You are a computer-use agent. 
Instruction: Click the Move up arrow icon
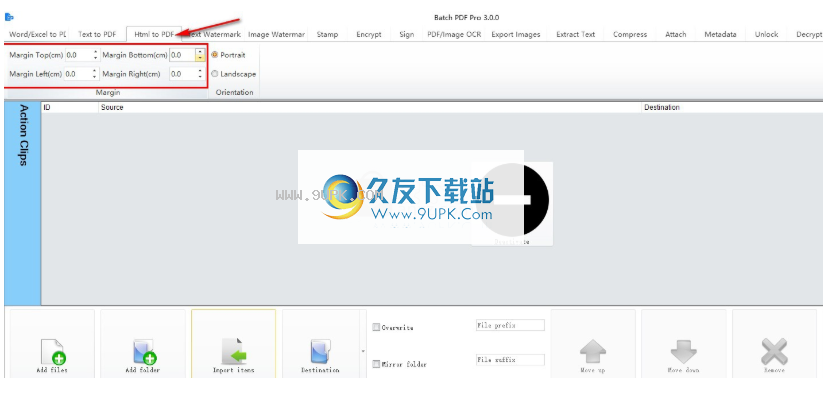[x=593, y=351]
